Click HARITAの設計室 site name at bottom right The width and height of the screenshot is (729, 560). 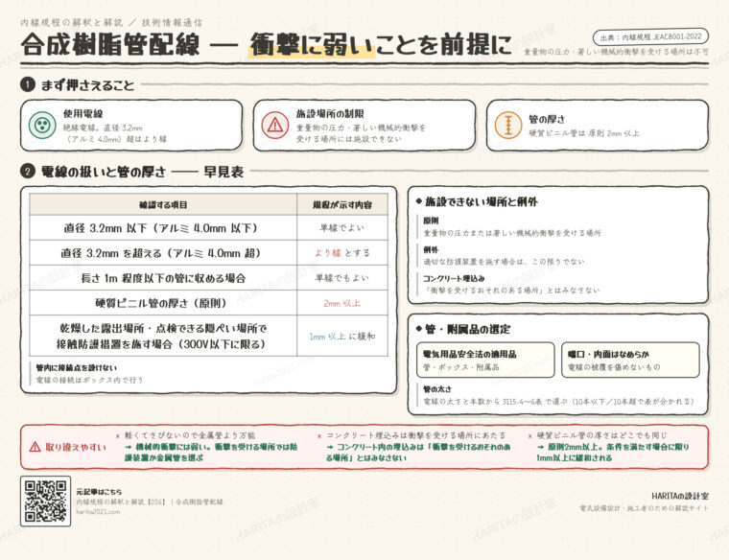pos(680,497)
